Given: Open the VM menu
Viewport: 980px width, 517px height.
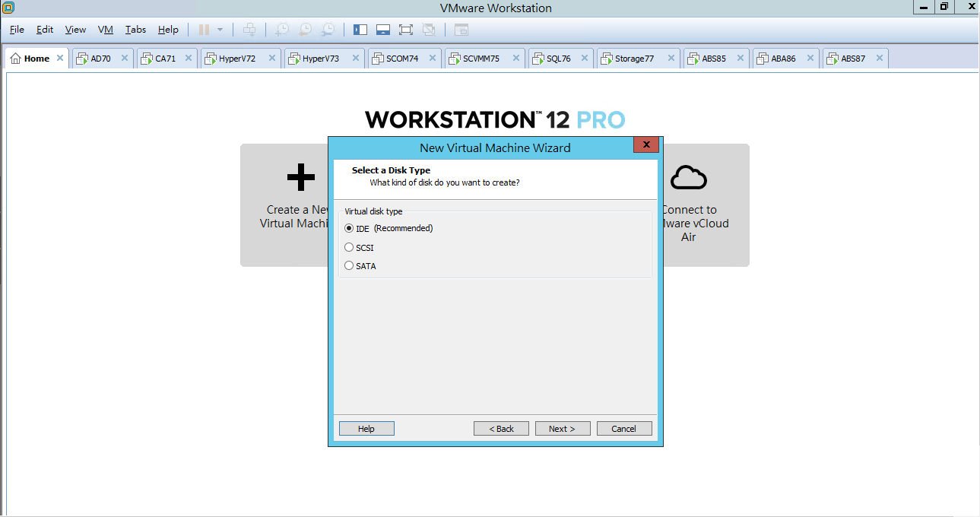Looking at the screenshot, I should pyautogui.click(x=106, y=30).
